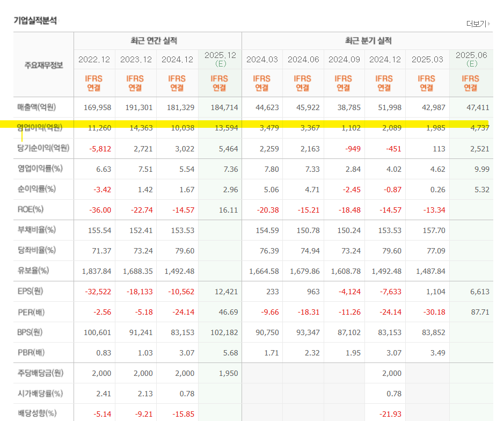Click the ROE(%) row label
This screenshot has width=504, height=421.
click(31, 209)
